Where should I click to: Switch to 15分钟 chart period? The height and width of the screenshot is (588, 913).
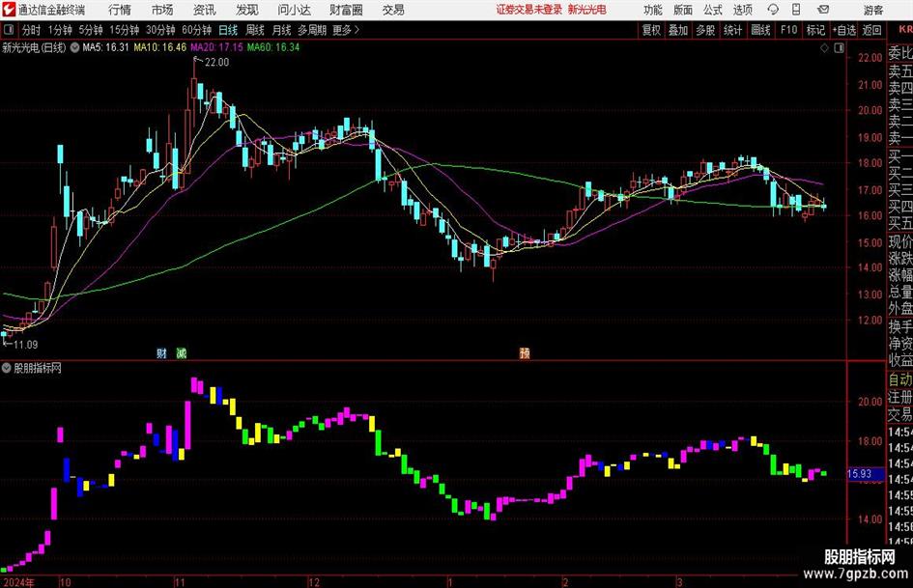[x=125, y=30]
